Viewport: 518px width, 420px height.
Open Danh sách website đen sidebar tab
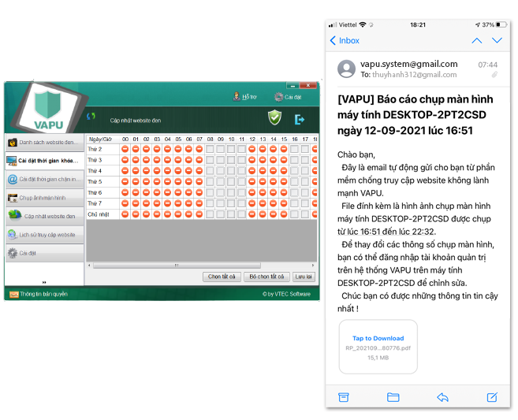pos(44,143)
